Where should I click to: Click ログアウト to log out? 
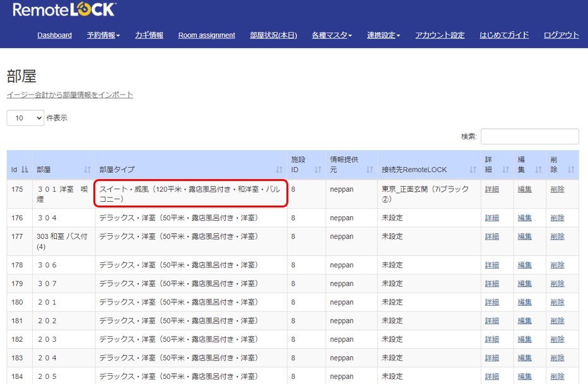click(562, 35)
